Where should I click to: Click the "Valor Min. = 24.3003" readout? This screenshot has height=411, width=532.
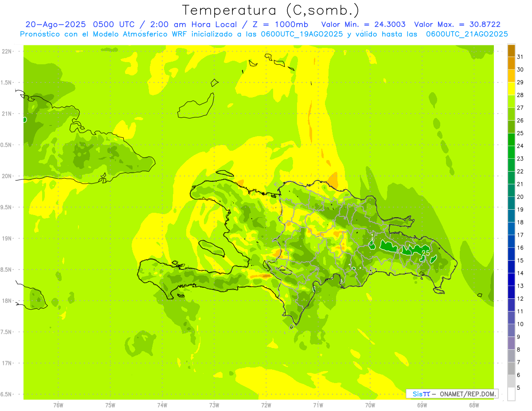coord(363,24)
